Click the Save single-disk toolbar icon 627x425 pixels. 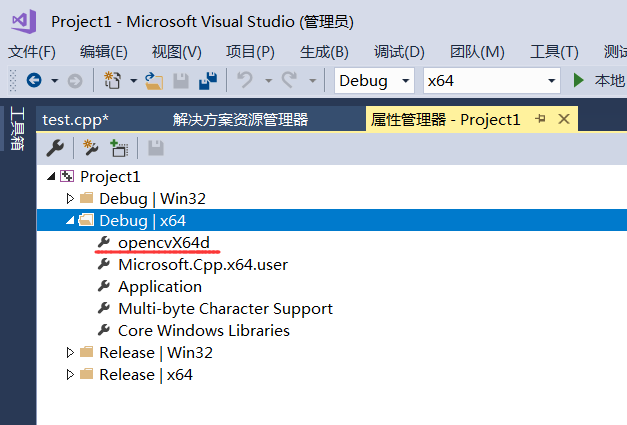181,80
